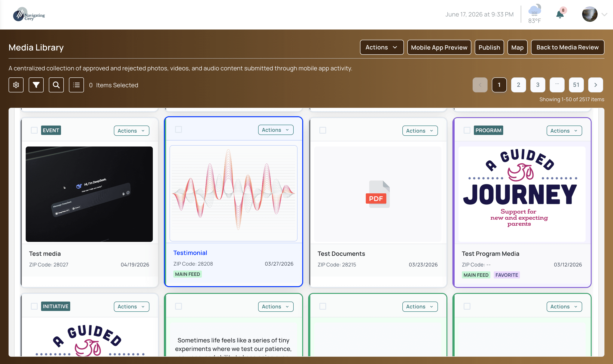Click MAIN FEED tag on Test Program Media

point(476,275)
